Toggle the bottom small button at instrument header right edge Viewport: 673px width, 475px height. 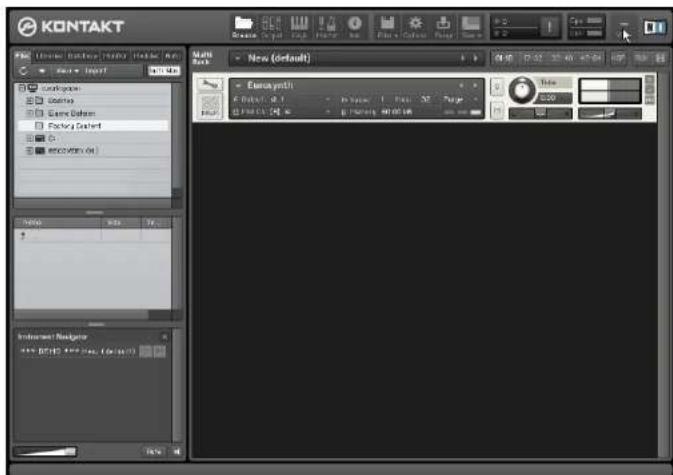pos(650,100)
